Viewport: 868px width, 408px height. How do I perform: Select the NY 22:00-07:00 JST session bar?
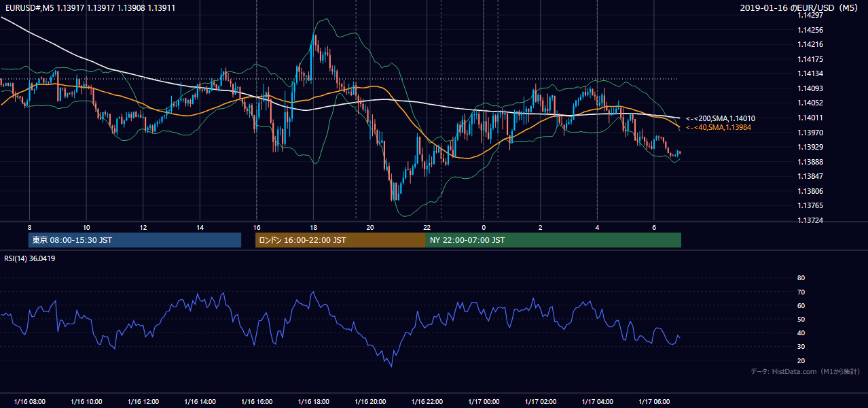coord(554,240)
